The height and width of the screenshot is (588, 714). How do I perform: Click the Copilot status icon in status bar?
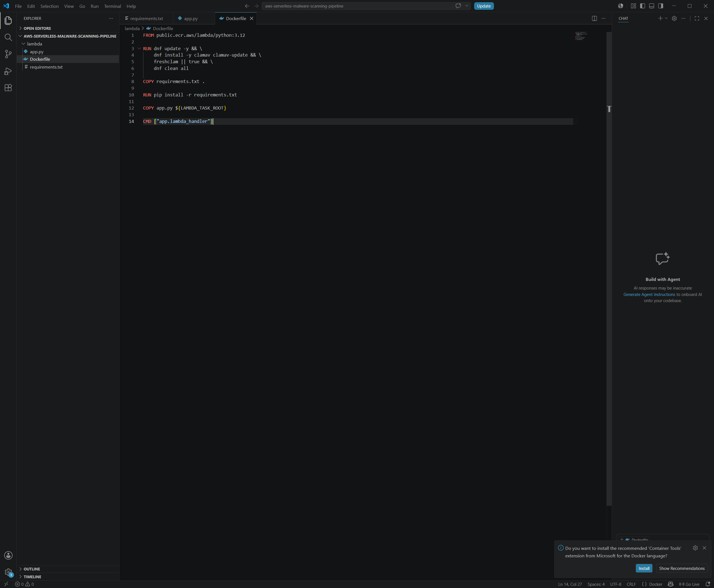pyautogui.click(x=670, y=584)
